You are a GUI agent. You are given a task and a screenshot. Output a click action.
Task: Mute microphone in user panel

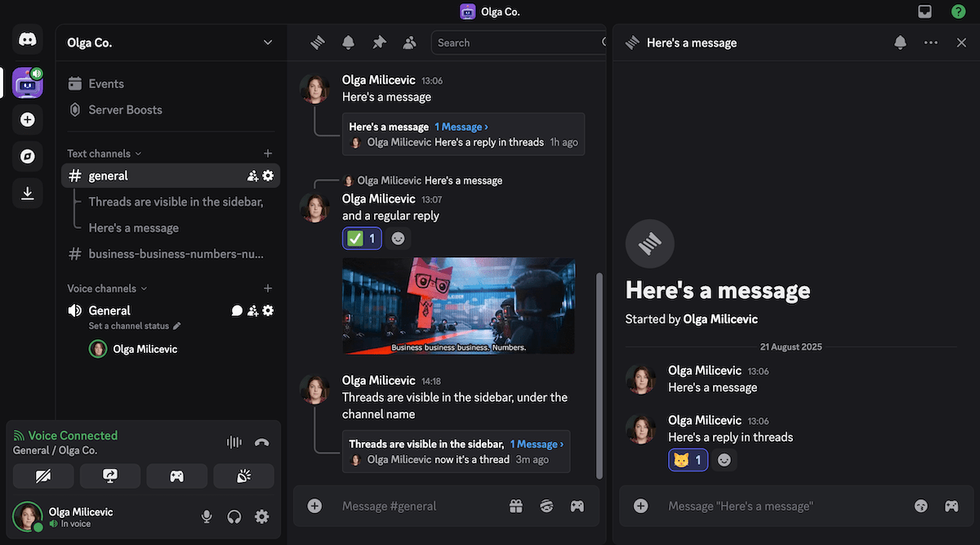click(x=207, y=516)
